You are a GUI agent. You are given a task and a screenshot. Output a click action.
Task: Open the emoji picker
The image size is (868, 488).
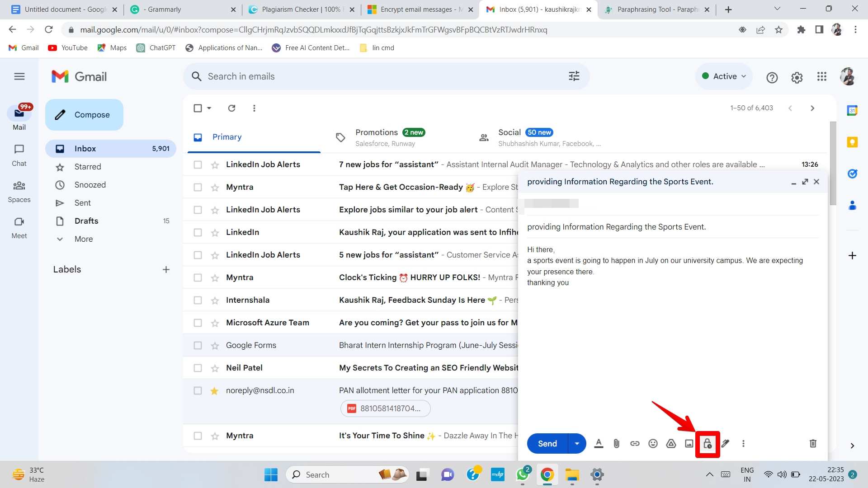[653, 444]
